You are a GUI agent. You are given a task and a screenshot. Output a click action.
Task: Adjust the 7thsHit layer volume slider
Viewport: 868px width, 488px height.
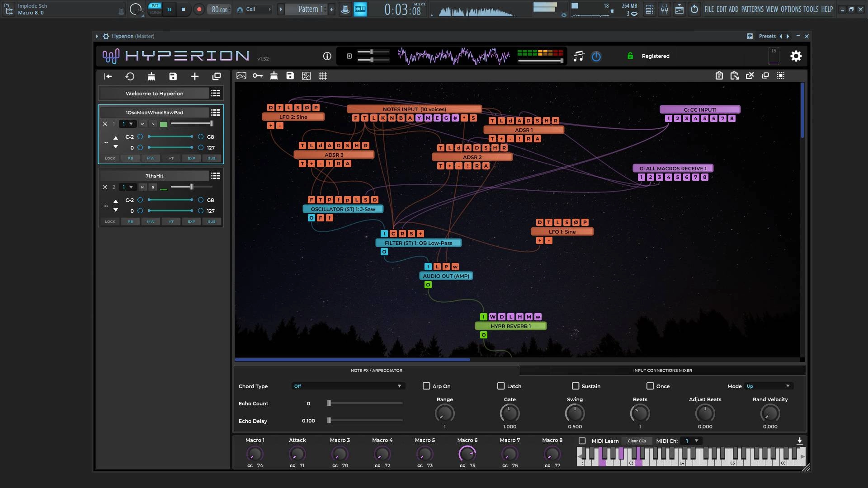coord(192,187)
